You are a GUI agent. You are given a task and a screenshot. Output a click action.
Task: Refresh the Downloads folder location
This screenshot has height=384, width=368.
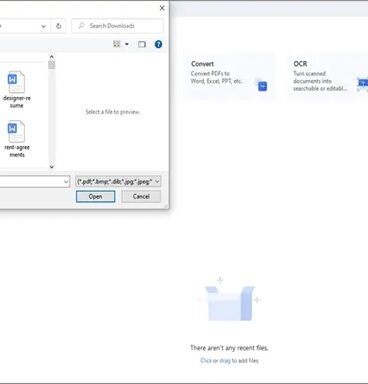tap(58, 26)
